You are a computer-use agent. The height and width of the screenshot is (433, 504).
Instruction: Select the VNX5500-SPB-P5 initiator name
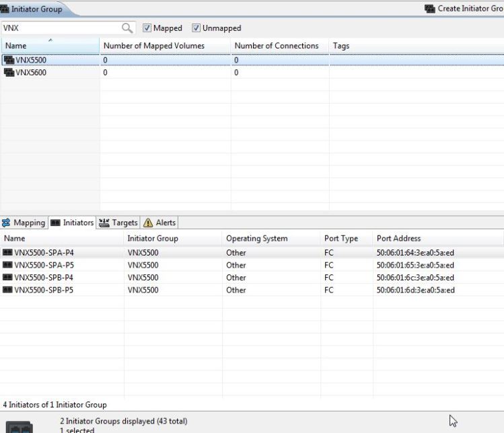[x=44, y=290]
